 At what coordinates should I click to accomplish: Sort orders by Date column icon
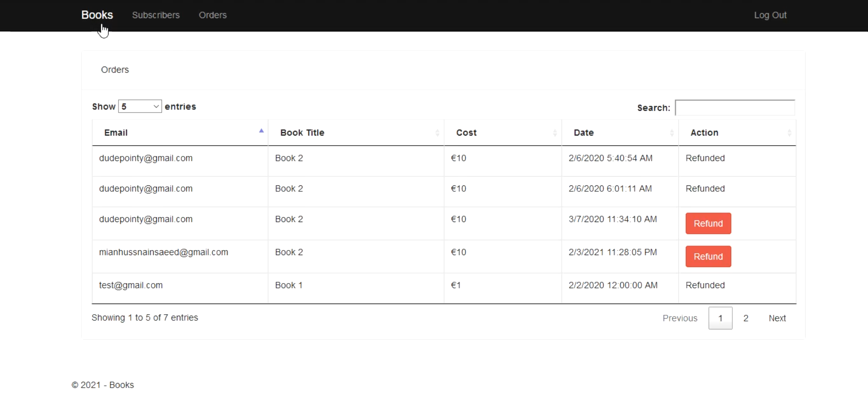click(x=671, y=133)
